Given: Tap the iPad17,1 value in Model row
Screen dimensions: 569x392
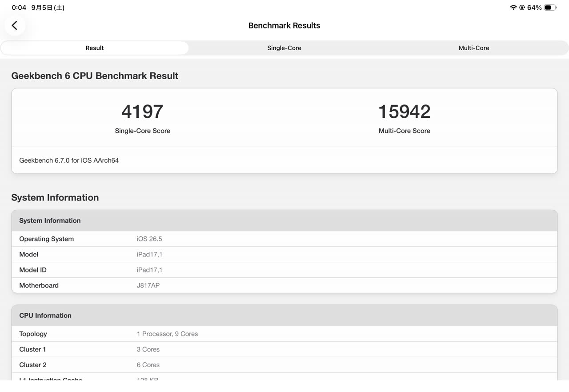Looking at the screenshot, I should (149, 255).
